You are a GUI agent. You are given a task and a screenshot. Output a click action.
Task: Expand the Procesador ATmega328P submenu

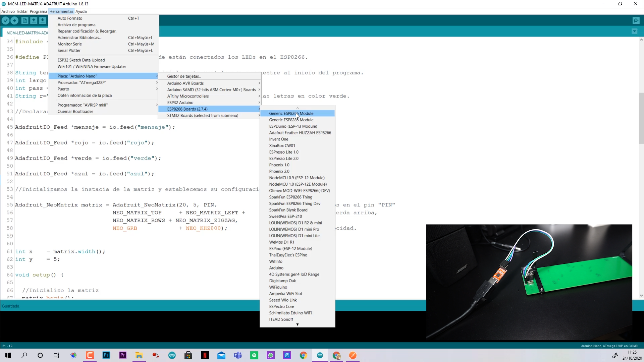[x=104, y=82]
